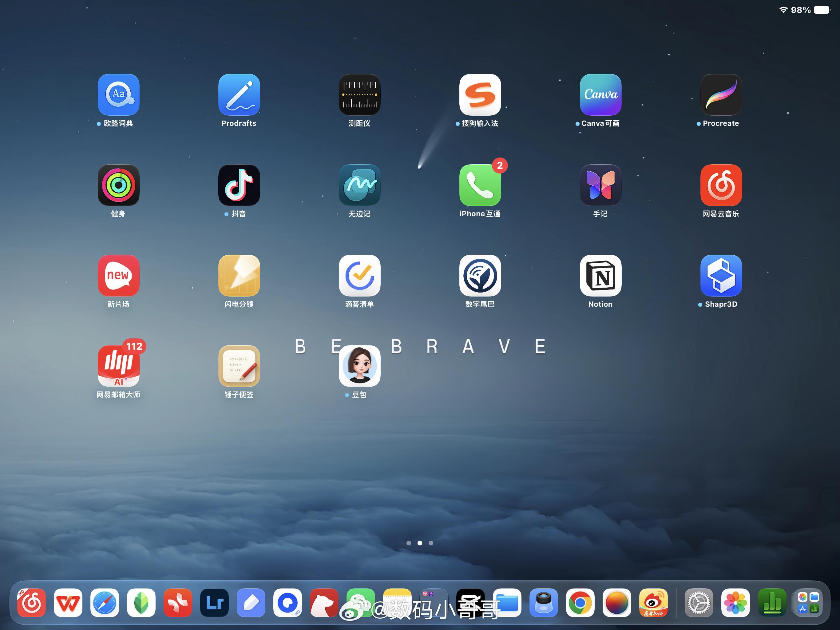
Task: Launch Quark HD browser from the dock
Action: point(287,603)
